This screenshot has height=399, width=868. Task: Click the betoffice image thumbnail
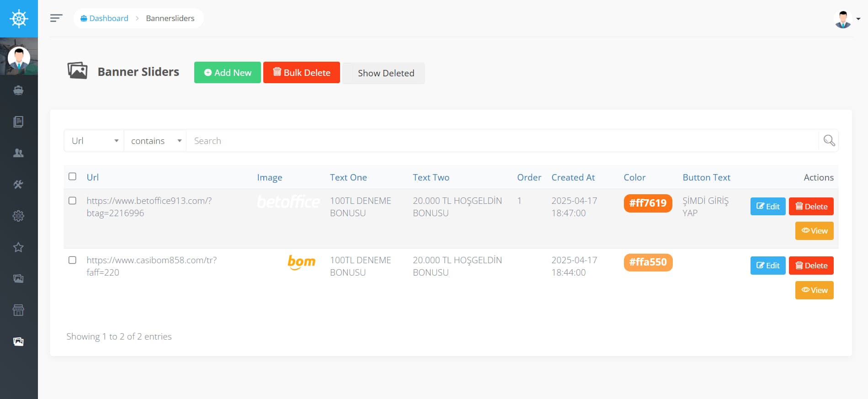click(288, 202)
